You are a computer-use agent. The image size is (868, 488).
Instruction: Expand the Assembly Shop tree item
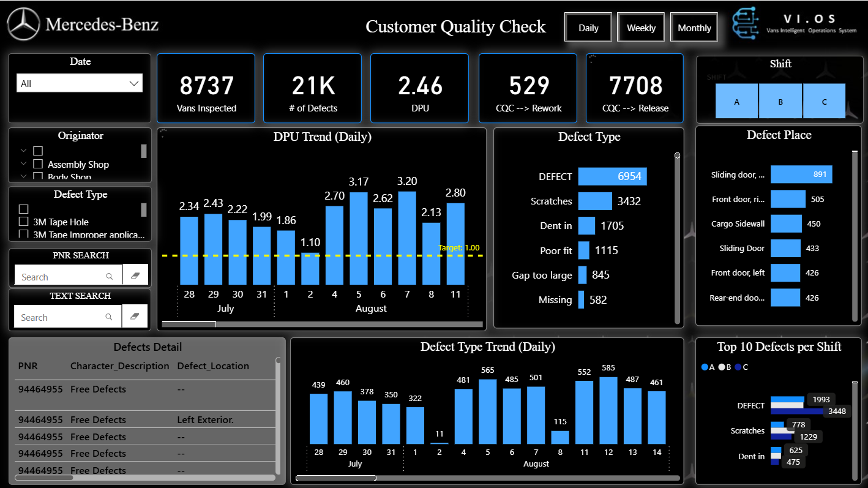[24, 163]
